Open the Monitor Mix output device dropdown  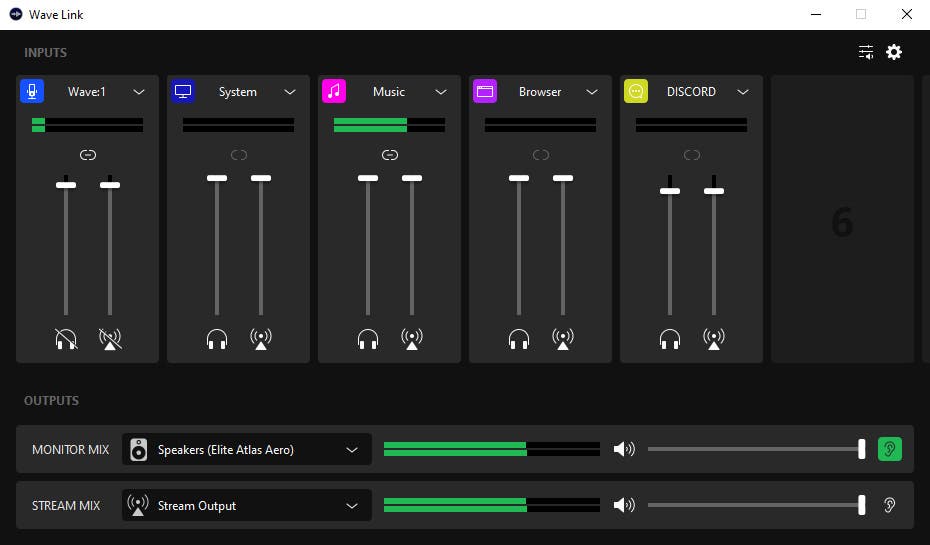[x=247, y=450]
